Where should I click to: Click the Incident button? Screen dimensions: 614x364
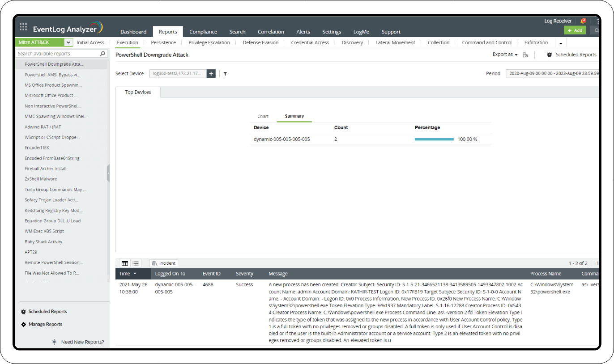click(x=164, y=263)
